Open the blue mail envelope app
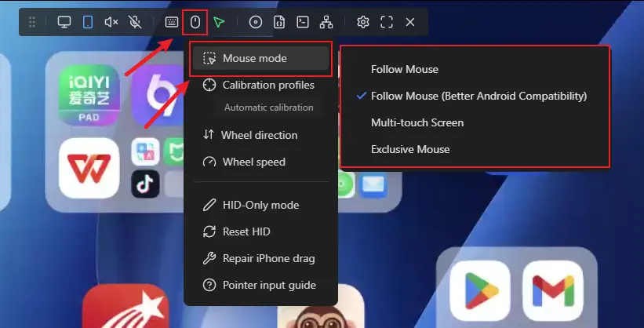 pos(373,184)
